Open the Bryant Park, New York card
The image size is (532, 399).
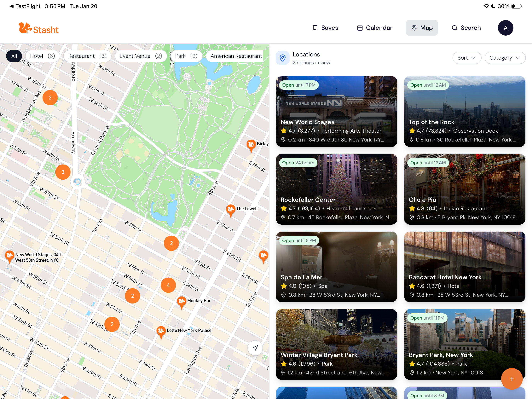click(465, 344)
